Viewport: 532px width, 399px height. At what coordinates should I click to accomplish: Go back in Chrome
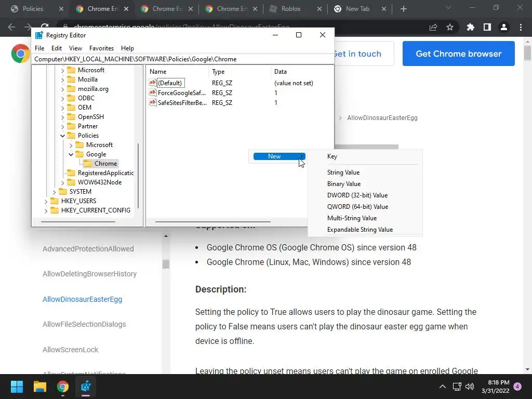[11, 27]
